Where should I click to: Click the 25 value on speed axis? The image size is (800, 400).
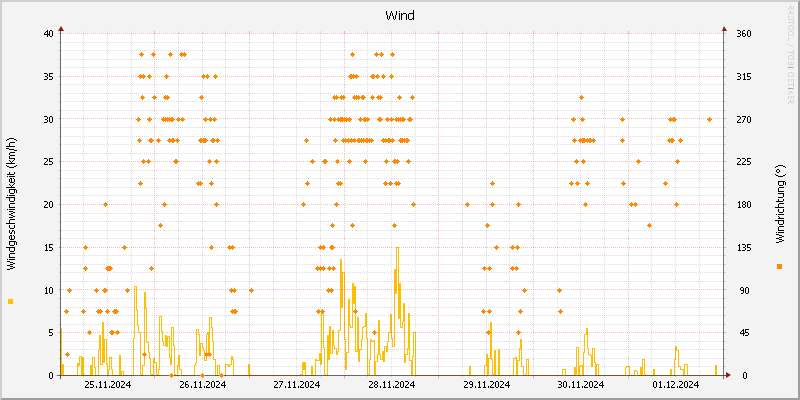pyautogui.click(x=48, y=162)
